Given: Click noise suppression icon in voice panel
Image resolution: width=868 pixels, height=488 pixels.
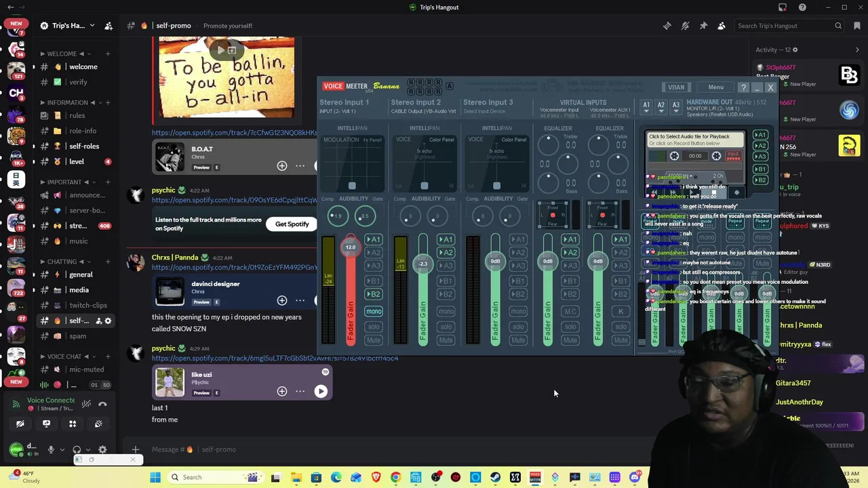Looking at the screenshot, I should click(86, 404).
